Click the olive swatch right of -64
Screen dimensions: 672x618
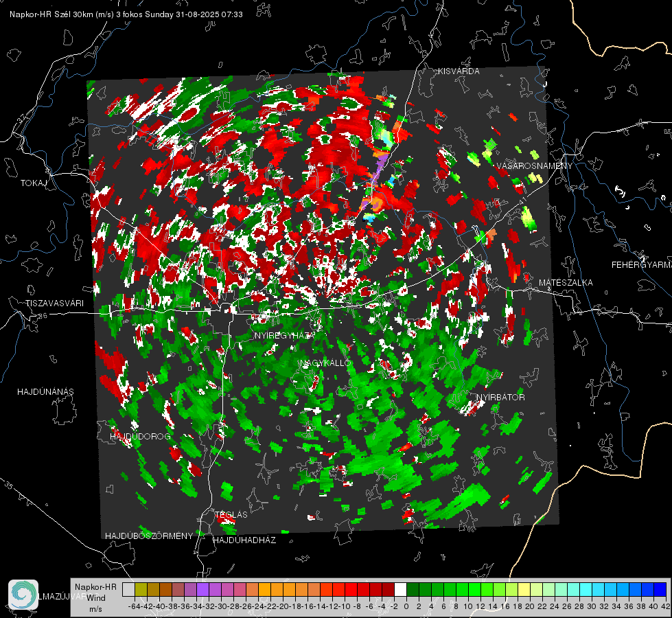click(141, 589)
